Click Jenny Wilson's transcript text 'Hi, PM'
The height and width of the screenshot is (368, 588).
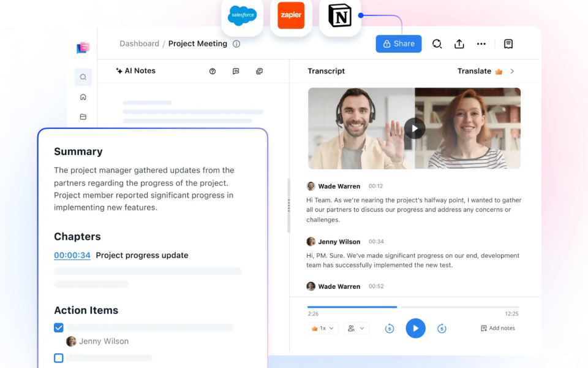[x=413, y=260]
